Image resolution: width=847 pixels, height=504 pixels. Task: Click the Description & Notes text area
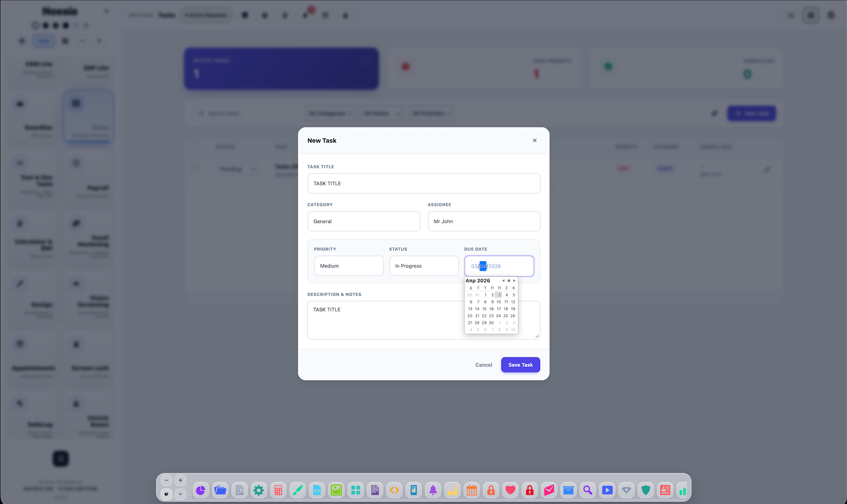point(424,320)
